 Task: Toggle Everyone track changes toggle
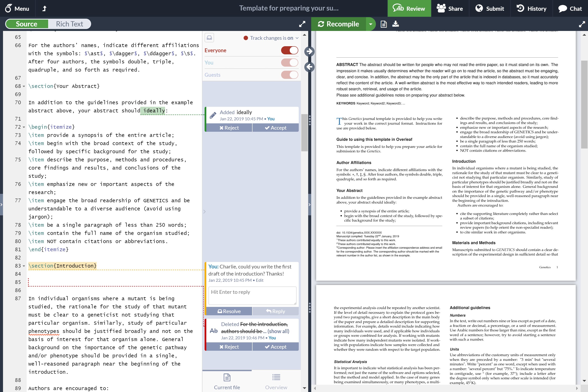click(290, 50)
